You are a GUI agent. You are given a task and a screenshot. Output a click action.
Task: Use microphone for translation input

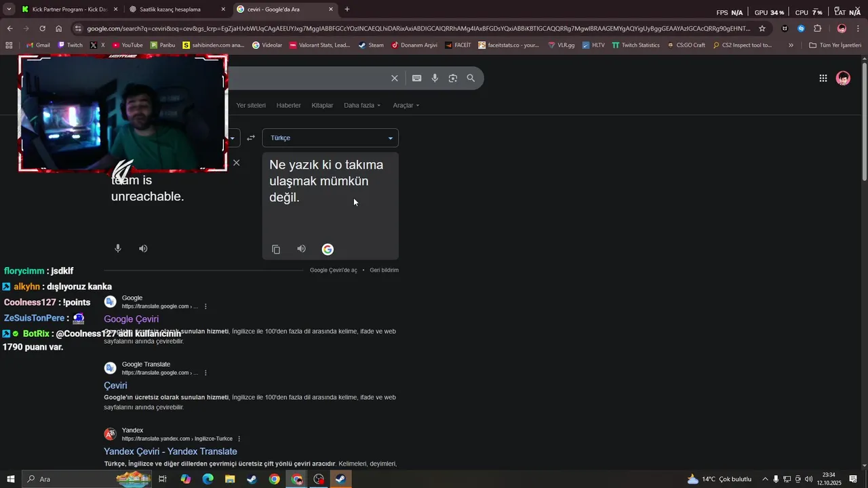click(x=117, y=249)
